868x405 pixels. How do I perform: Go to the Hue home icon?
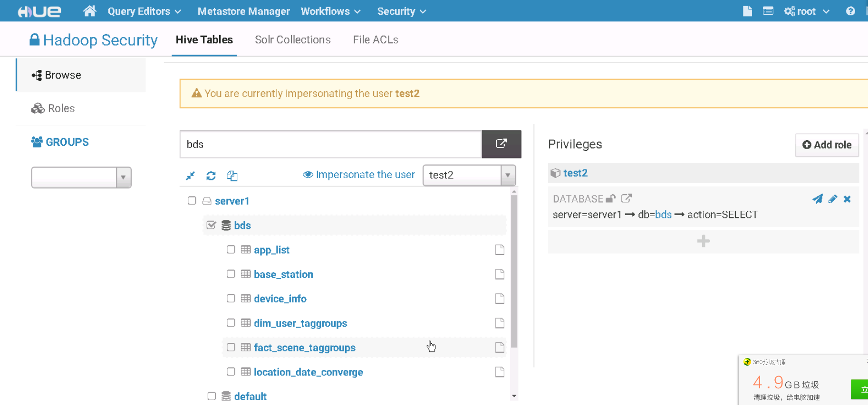tap(89, 11)
